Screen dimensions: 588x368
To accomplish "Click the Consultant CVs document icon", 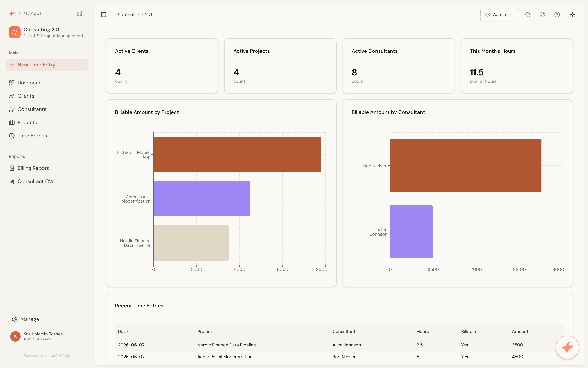I will coord(12,181).
